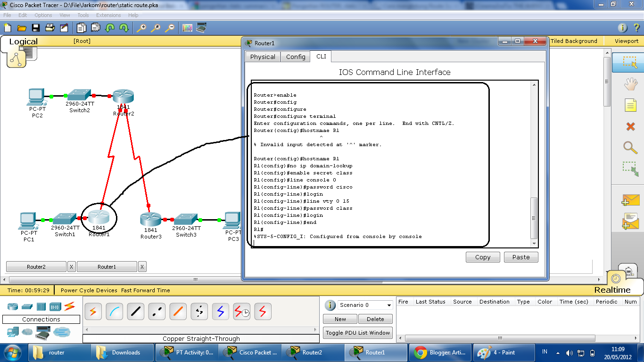Select the WAN Emulation cloud category icon
The height and width of the screenshot is (362, 644).
[27, 332]
